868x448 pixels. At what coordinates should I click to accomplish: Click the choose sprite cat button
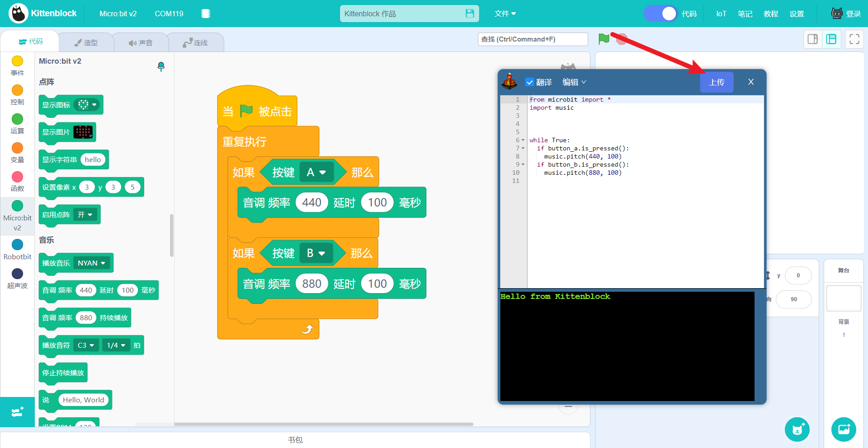[797, 429]
